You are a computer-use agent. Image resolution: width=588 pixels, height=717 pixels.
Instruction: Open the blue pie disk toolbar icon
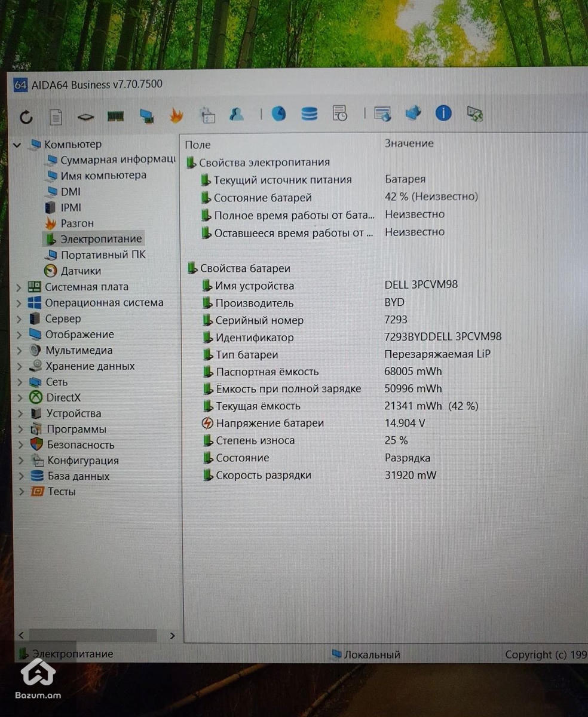(278, 114)
